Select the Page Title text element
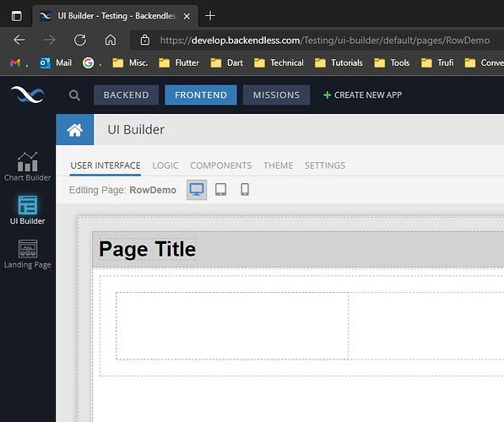This screenshot has width=504, height=422. 147,249
